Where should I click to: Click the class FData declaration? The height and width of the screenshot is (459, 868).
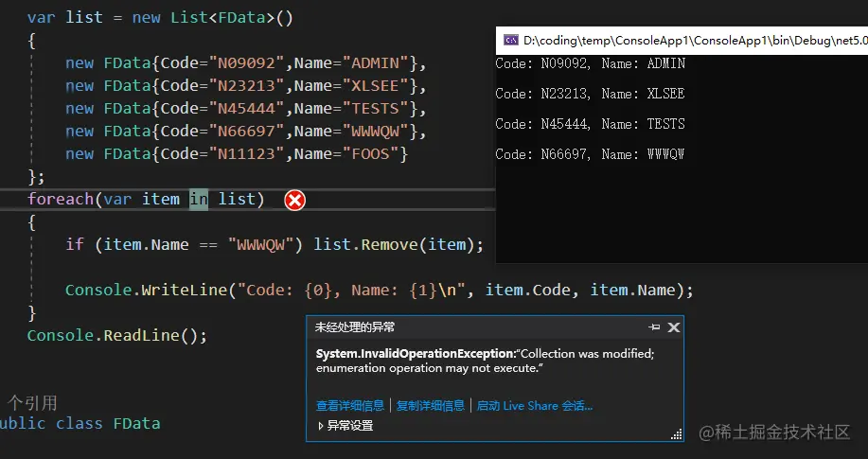[80, 424]
